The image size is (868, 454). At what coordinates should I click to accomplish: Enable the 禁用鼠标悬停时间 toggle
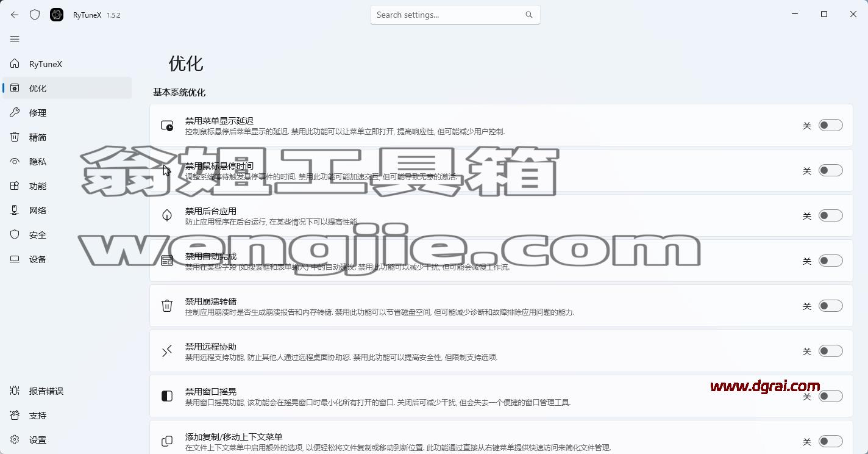tap(830, 170)
